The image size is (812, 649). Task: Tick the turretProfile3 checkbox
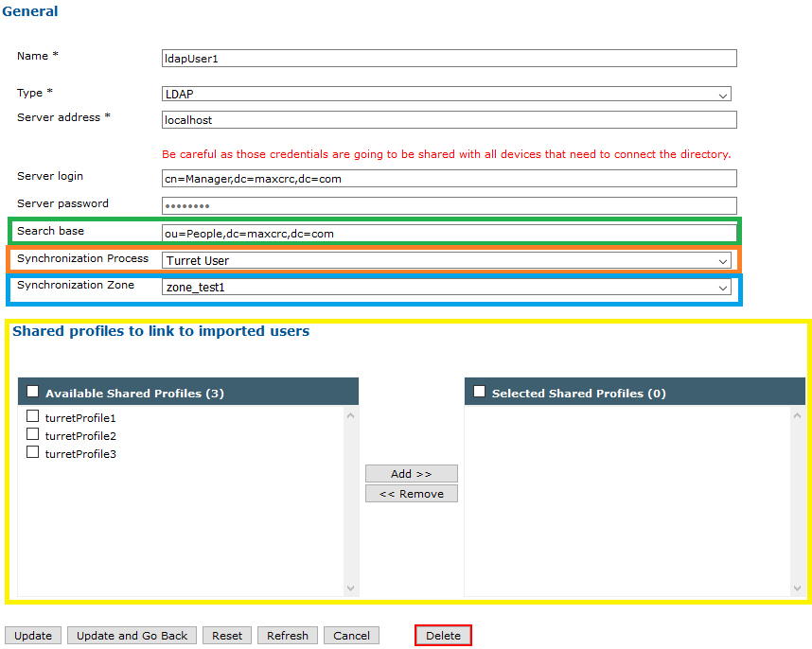(x=32, y=452)
